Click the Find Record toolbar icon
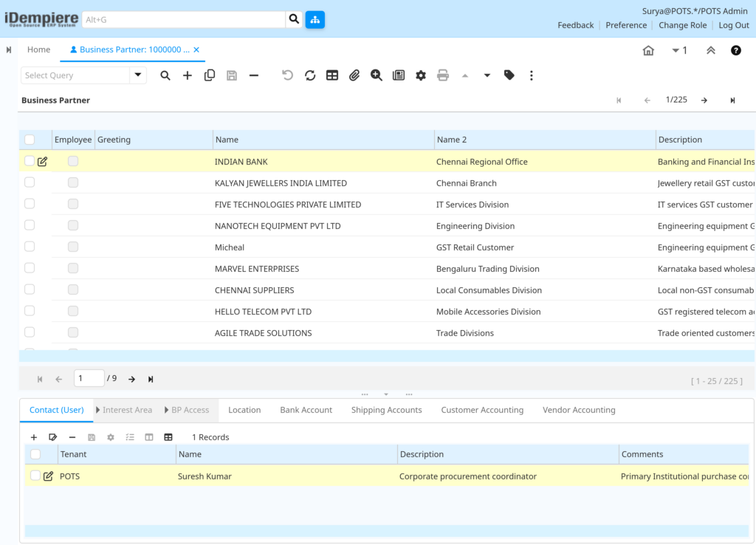 pyautogui.click(x=165, y=75)
